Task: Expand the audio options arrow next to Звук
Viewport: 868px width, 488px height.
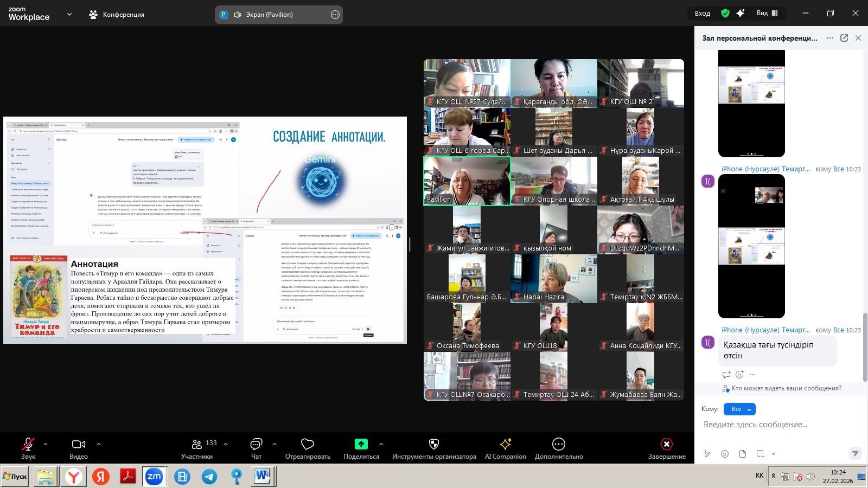Action: tap(46, 444)
